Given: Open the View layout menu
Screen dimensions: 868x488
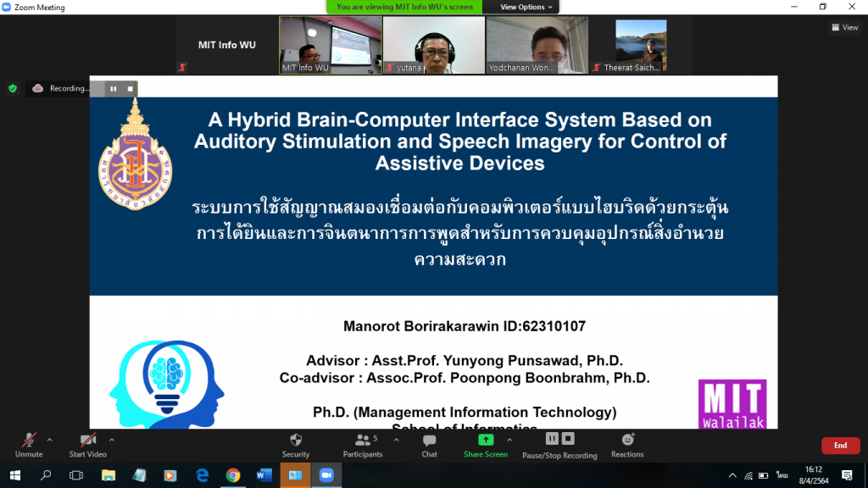Looking at the screenshot, I should pyautogui.click(x=844, y=27).
